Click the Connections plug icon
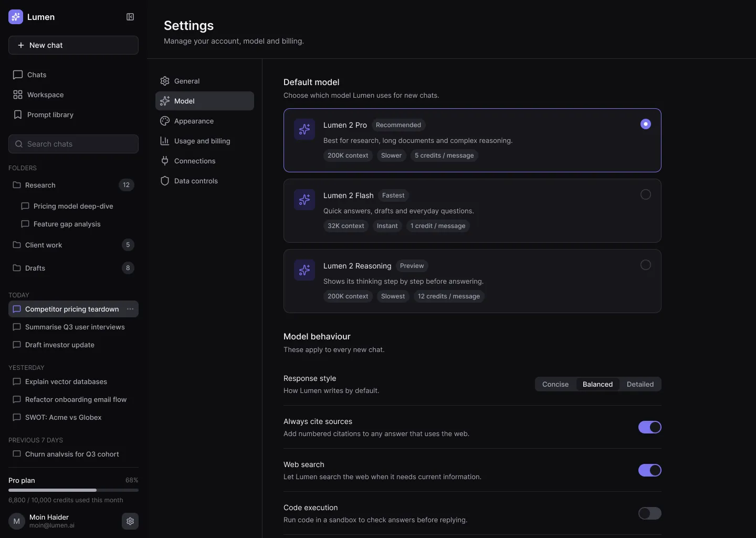The height and width of the screenshot is (538, 756). [165, 161]
